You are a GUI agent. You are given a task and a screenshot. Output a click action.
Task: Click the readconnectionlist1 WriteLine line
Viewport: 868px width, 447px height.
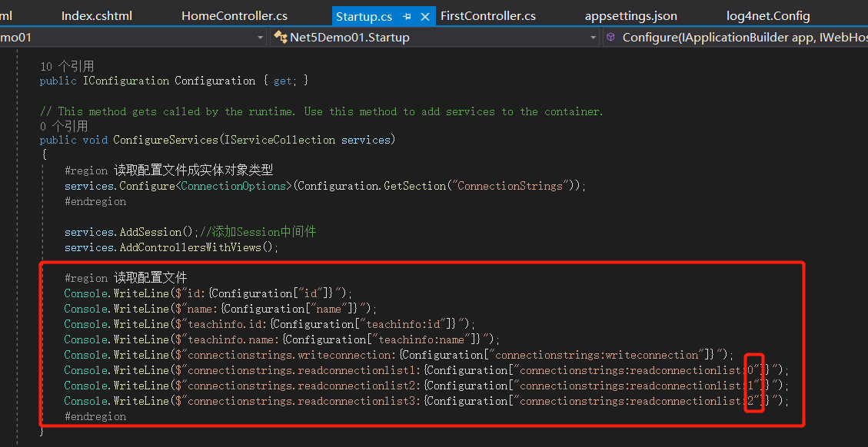coord(427,370)
